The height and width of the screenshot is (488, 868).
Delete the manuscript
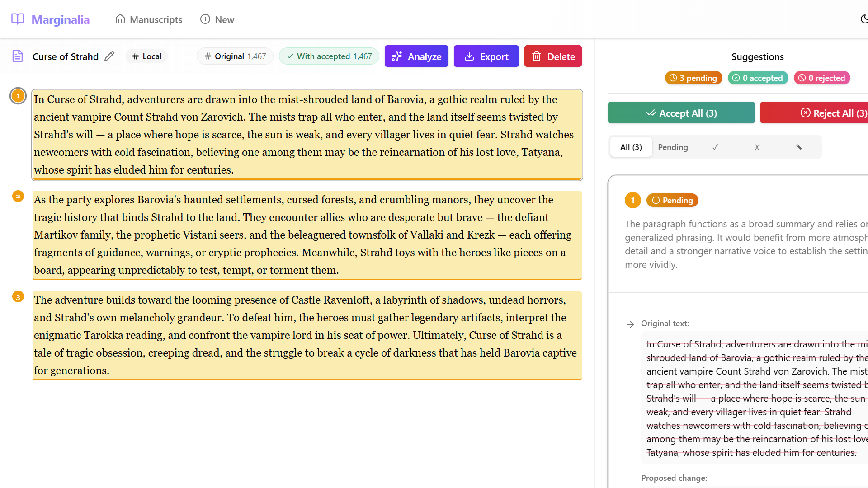pos(553,56)
